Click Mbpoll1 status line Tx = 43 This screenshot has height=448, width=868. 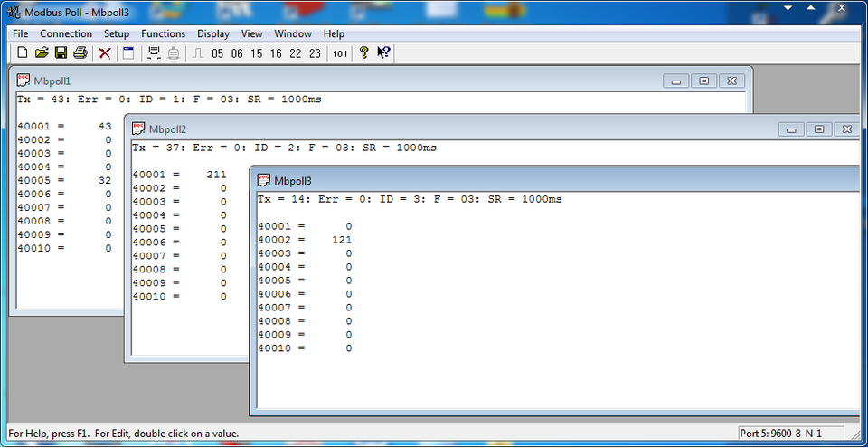point(169,100)
